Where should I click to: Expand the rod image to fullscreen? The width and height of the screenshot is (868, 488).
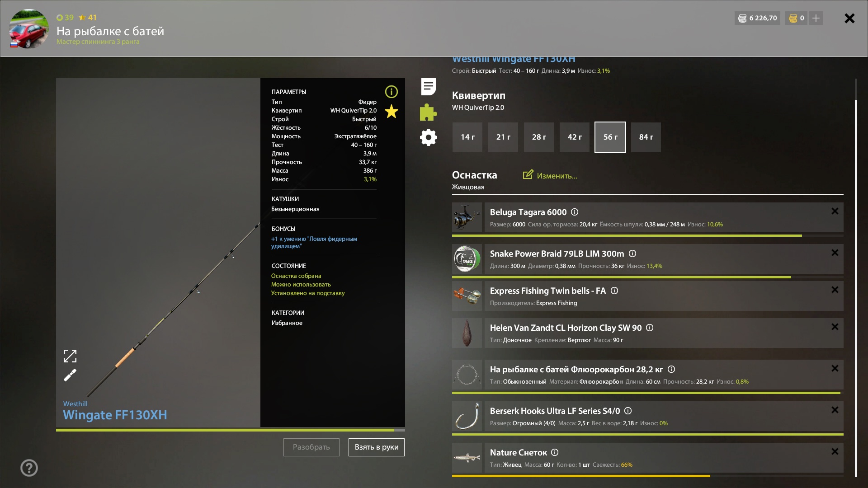click(x=70, y=356)
